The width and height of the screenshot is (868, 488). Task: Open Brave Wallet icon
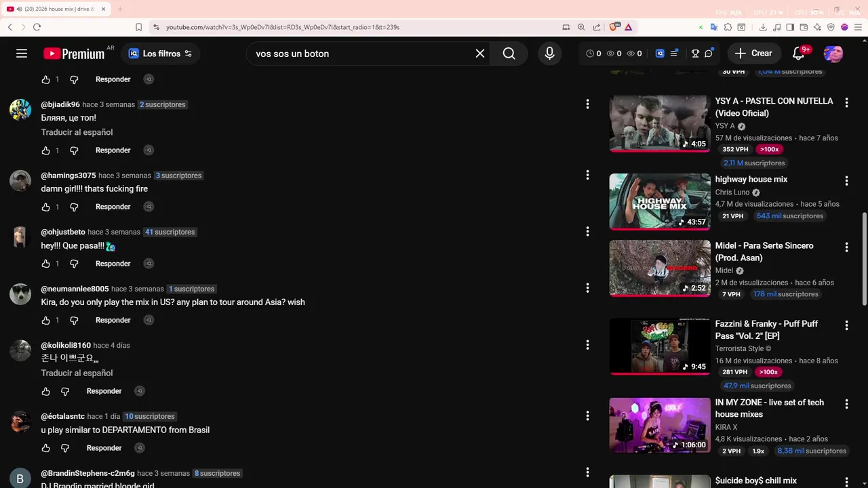click(x=804, y=27)
